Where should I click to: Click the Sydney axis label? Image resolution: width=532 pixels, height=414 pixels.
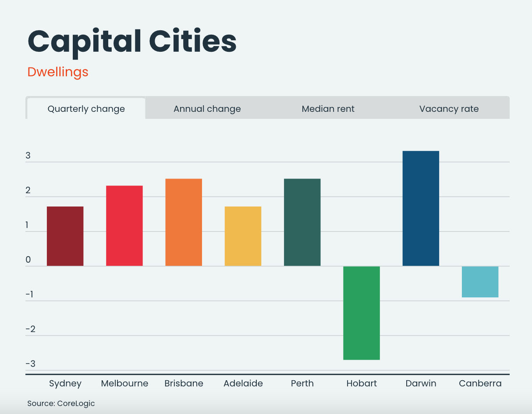click(65, 384)
